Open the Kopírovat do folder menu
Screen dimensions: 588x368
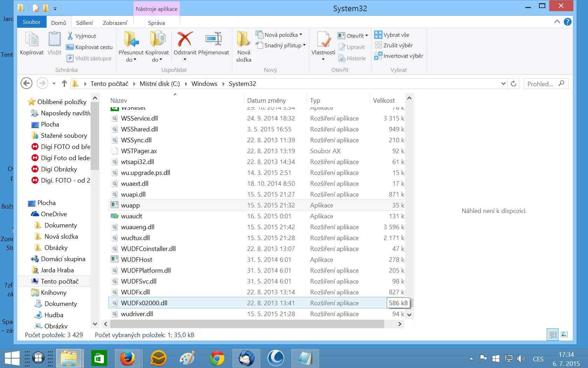coord(157,46)
